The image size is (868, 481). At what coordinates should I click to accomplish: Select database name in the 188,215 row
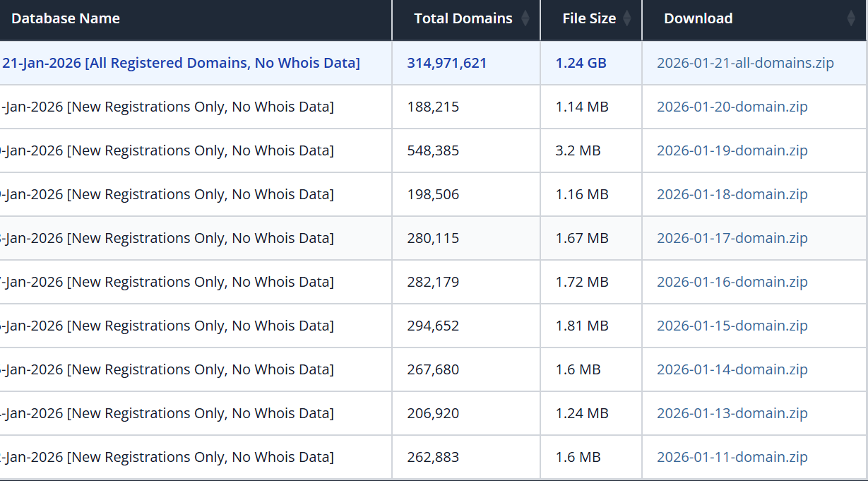pos(167,107)
